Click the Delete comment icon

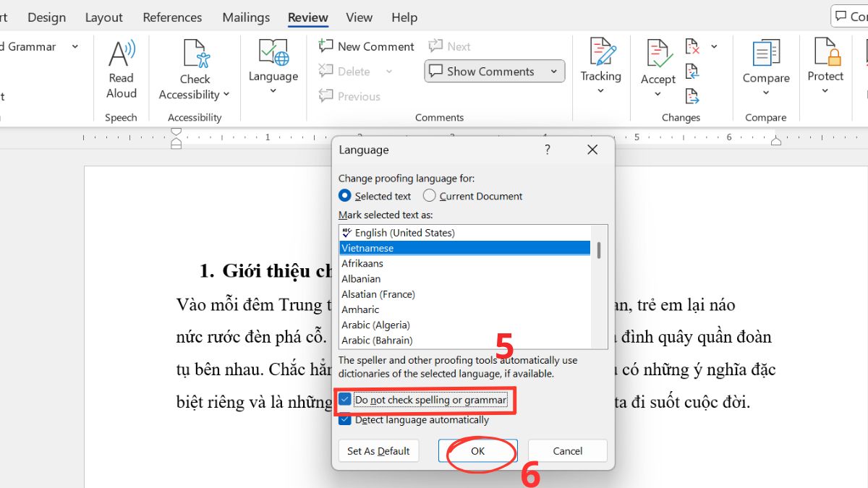click(x=326, y=71)
